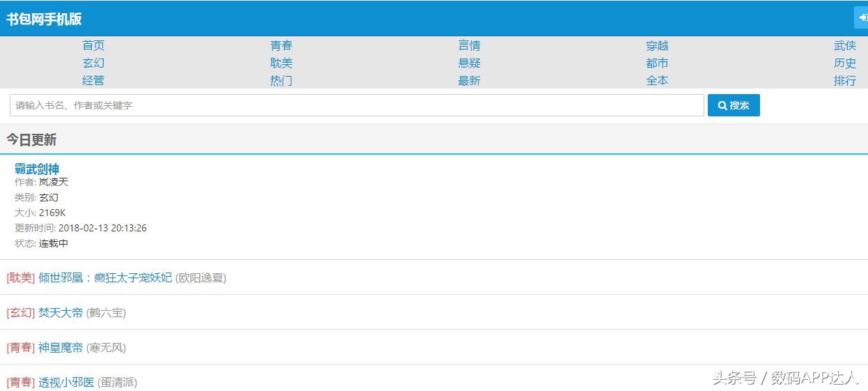Open 倾世邪凰：癫狂太子宠妖妃 book link

tap(105, 277)
